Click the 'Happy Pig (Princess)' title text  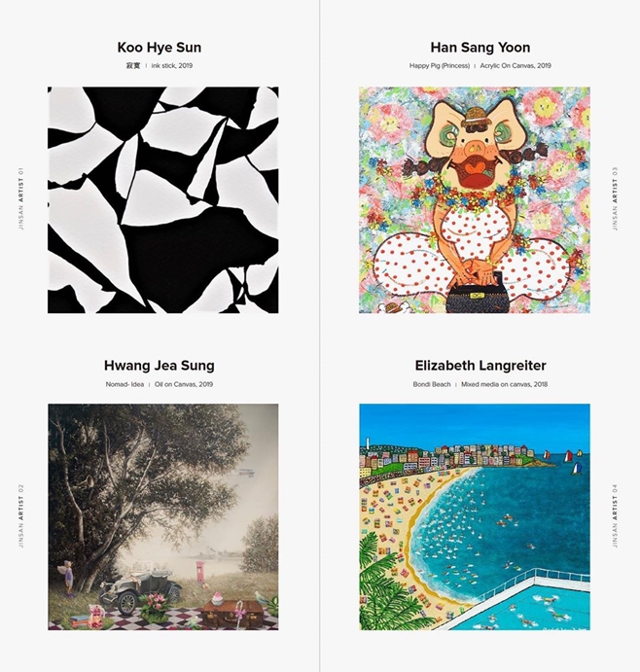(x=440, y=65)
